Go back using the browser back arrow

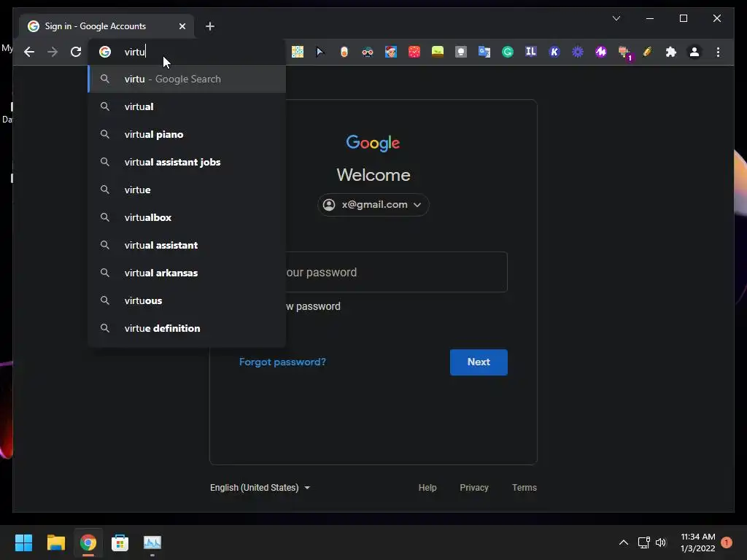point(29,52)
